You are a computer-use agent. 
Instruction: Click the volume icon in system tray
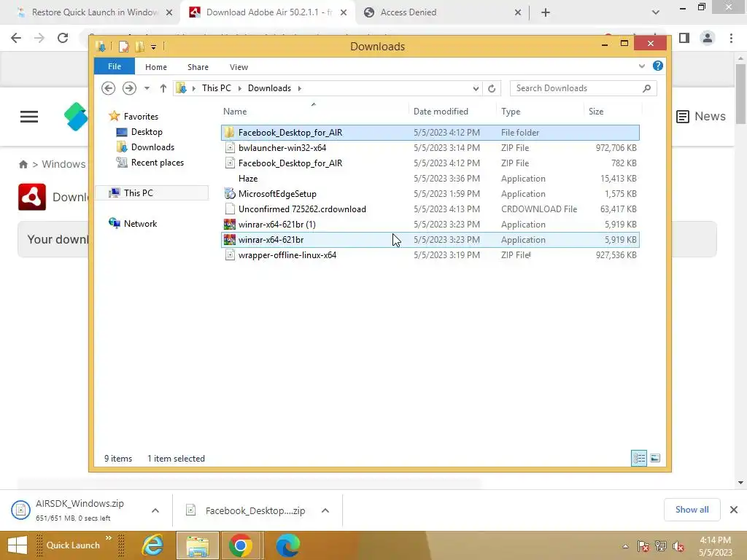(x=678, y=546)
